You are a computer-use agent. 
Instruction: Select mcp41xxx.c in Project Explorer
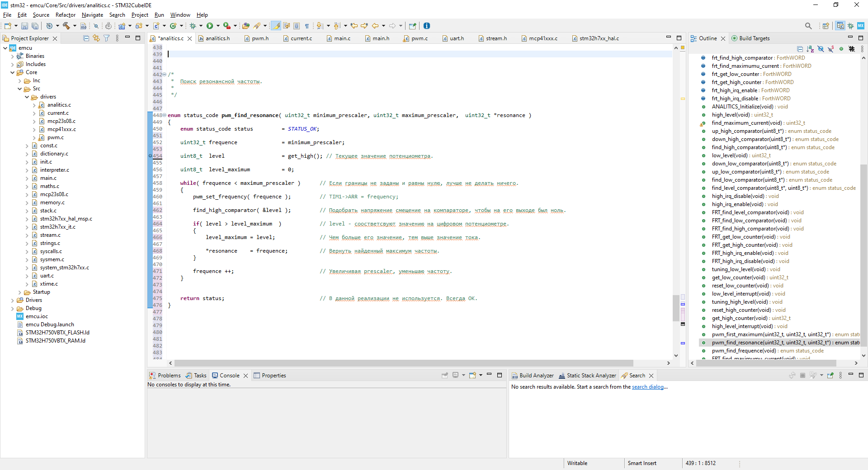coord(61,129)
